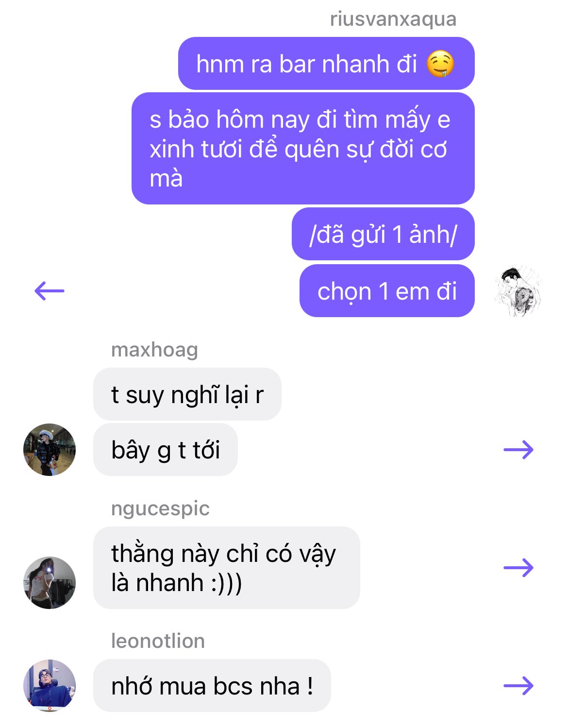Open riusvanxaqua's sketch avatar

518,291
